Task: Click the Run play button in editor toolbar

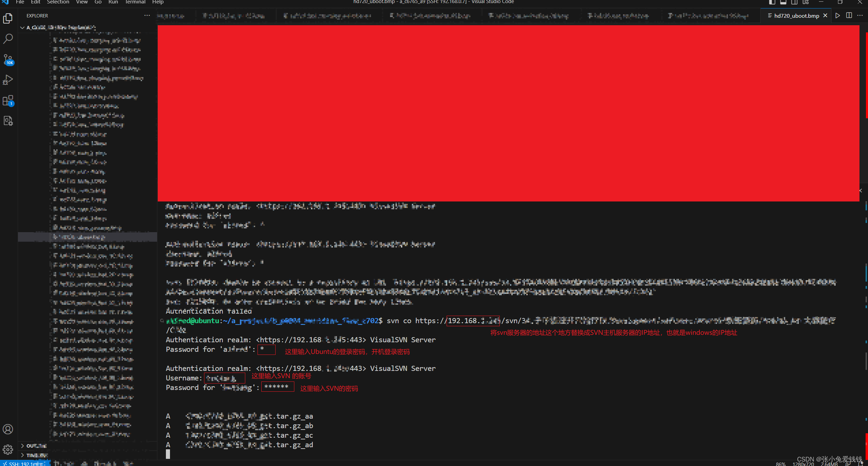Action: (x=838, y=15)
